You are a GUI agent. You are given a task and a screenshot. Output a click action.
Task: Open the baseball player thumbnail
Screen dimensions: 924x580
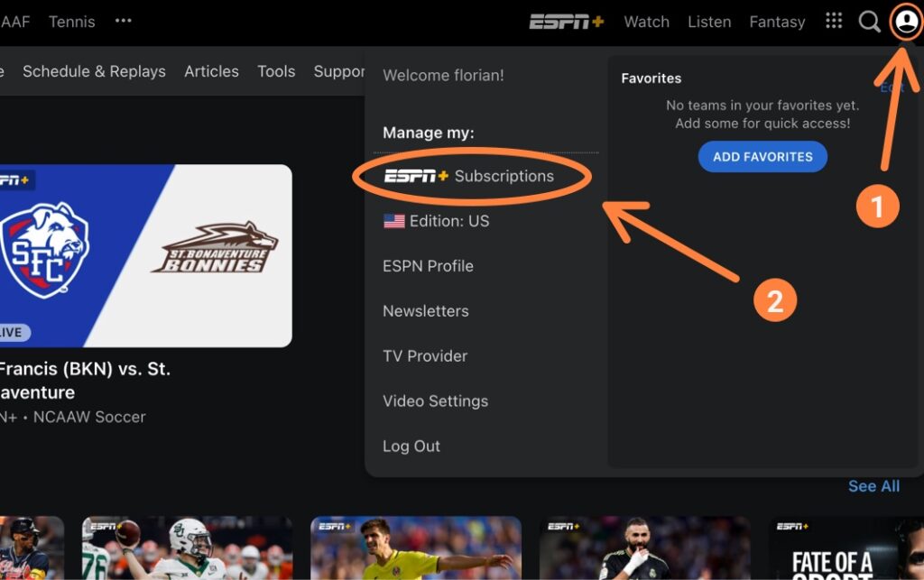coord(32,548)
